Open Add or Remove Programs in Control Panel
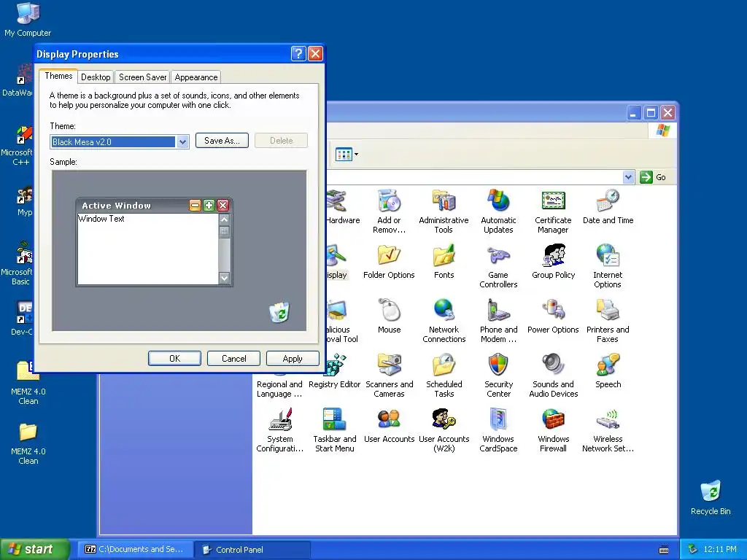Screen dimensions: 747x560 point(390,211)
